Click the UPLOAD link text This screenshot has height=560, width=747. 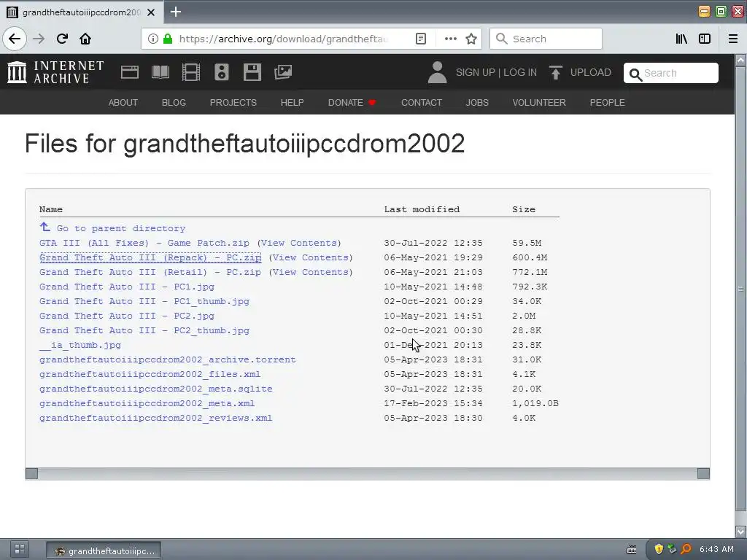point(590,72)
